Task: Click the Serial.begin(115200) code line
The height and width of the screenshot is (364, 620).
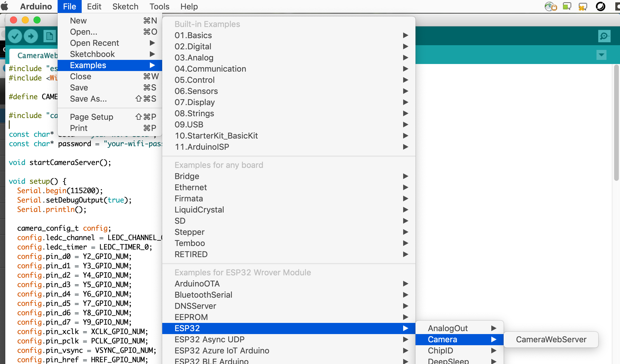Action: pyautogui.click(x=60, y=191)
